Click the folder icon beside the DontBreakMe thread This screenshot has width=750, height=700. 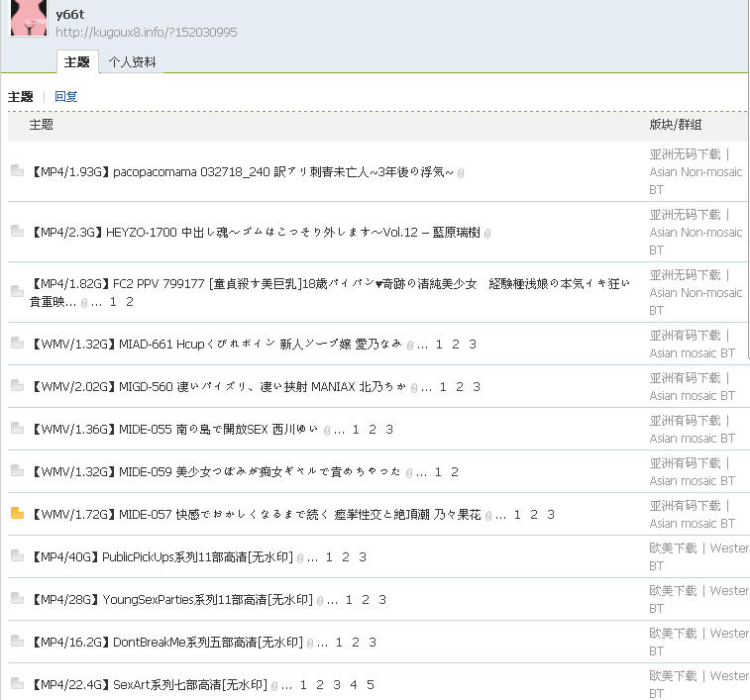pos(17,641)
